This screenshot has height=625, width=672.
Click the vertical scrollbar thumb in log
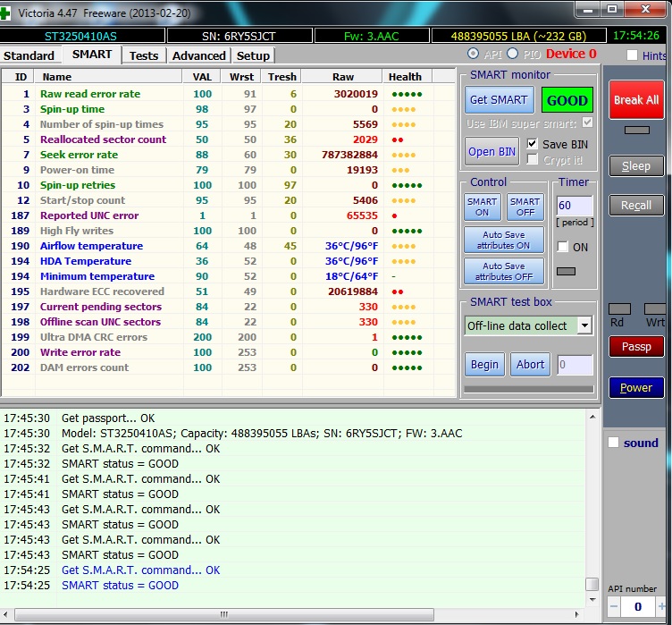[592, 584]
